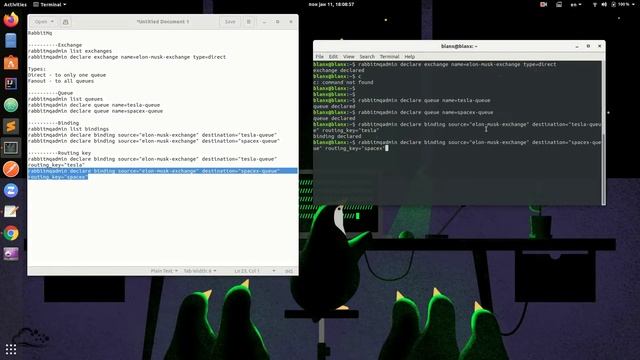Click the 'Direct - to only one queue' line
Screen dimensions: 640x360
pos(67,75)
